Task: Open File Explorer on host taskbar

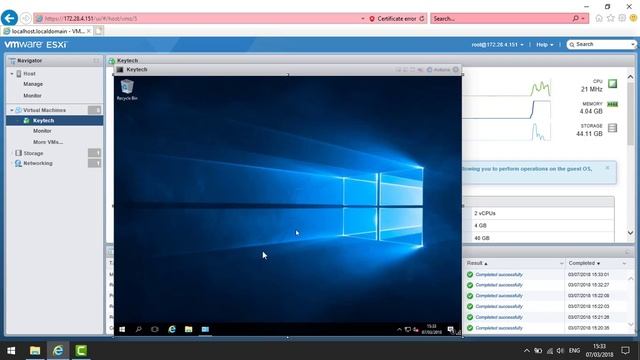Action: [x=35, y=350]
